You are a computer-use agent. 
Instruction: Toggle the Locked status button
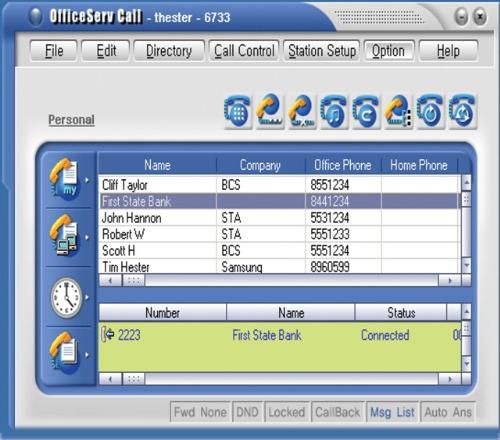click(287, 412)
